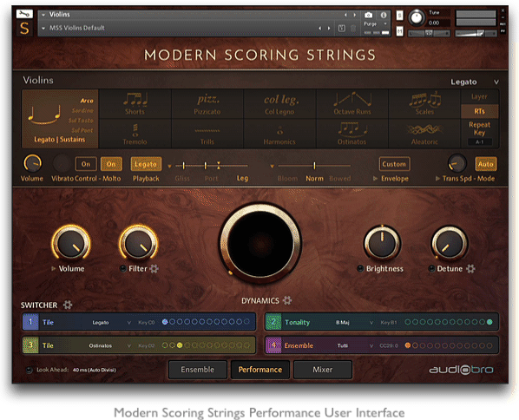Expand the Trans Spd disclosure triangle
Image resolution: width=519 pixels, height=420 pixels.
coord(437,179)
